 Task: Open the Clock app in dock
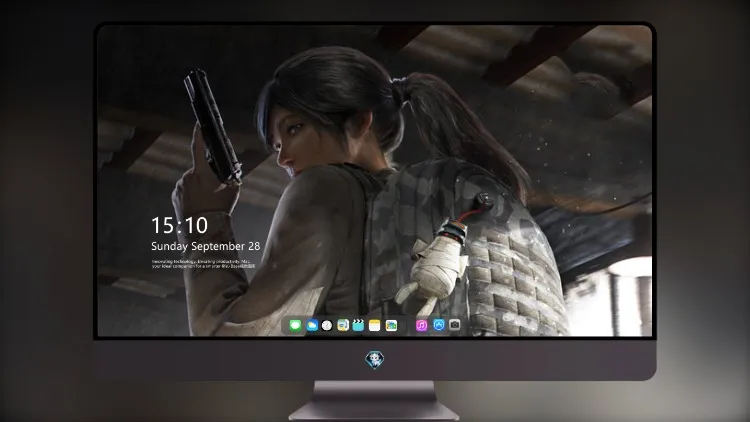[327, 325]
